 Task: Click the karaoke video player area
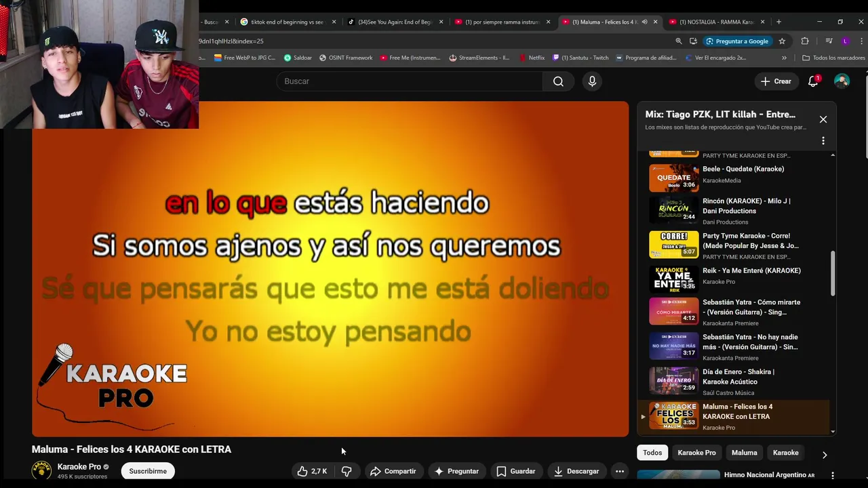click(330, 269)
